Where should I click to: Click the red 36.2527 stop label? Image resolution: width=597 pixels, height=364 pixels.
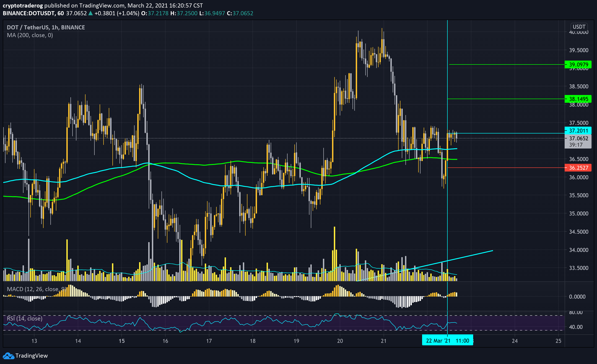578,168
